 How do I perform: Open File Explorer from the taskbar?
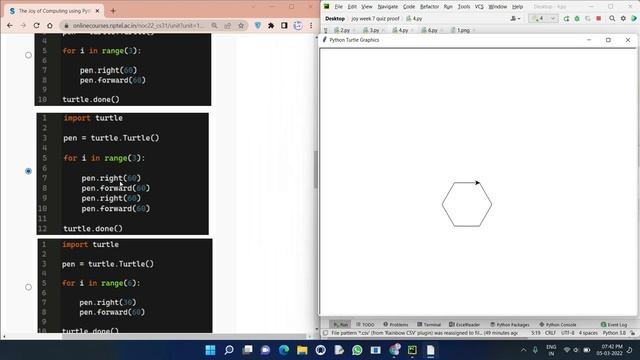302,350
